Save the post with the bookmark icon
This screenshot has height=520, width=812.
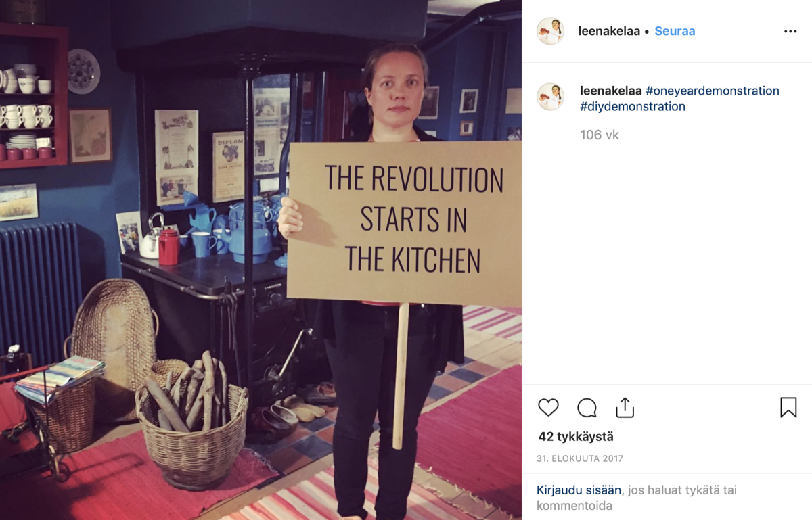click(x=788, y=407)
